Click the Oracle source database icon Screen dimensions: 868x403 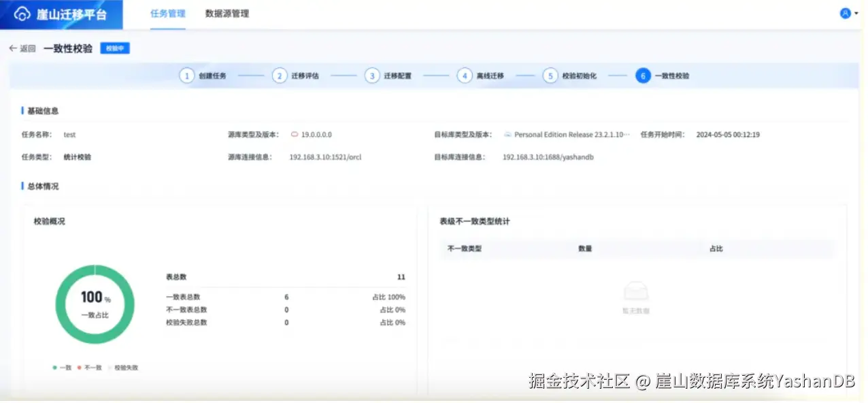coord(295,135)
